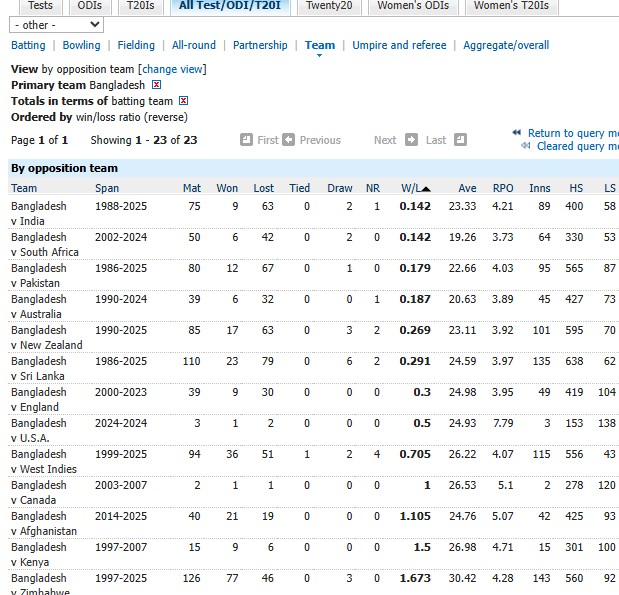Remove the batting team totals filter
Image resolution: width=619 pixels, height=595 pixels.
[x=183, y=101]
